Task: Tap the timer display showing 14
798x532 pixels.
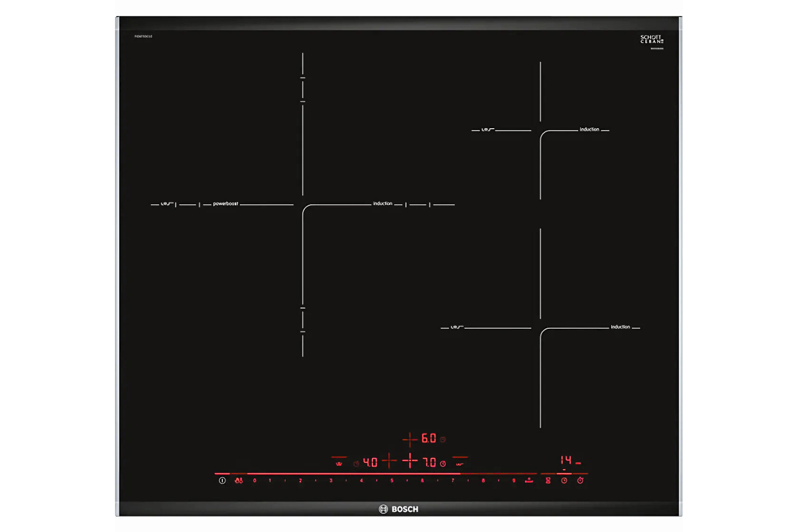Action: click(x=566, y=460)
